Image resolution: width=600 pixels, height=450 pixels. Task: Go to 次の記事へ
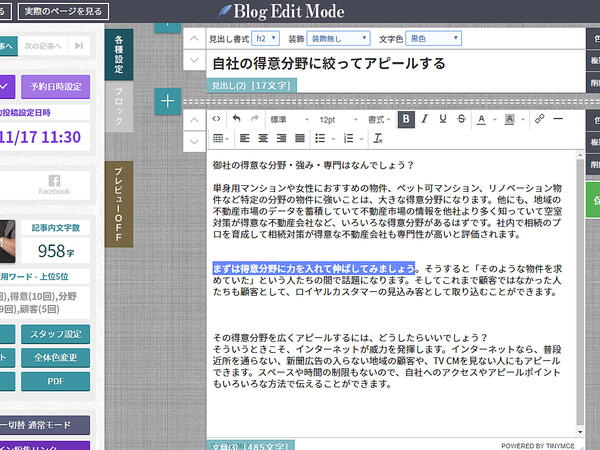coord(42,46)
